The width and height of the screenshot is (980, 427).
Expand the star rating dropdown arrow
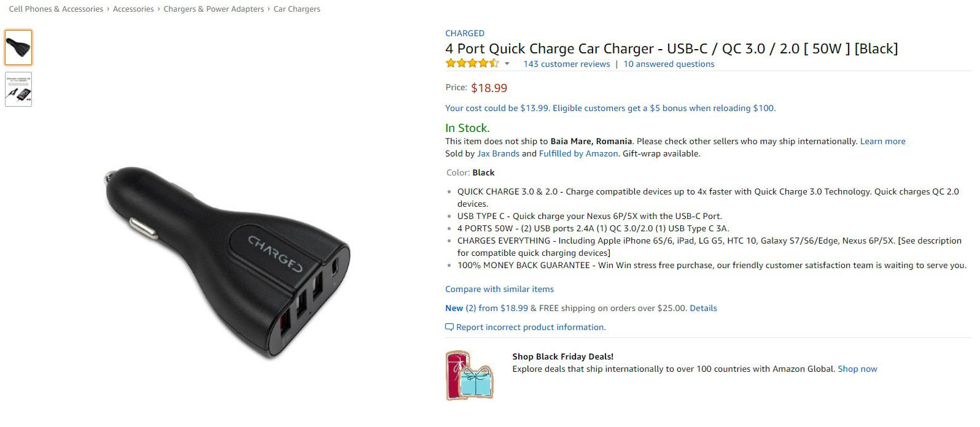pos(507,64)
